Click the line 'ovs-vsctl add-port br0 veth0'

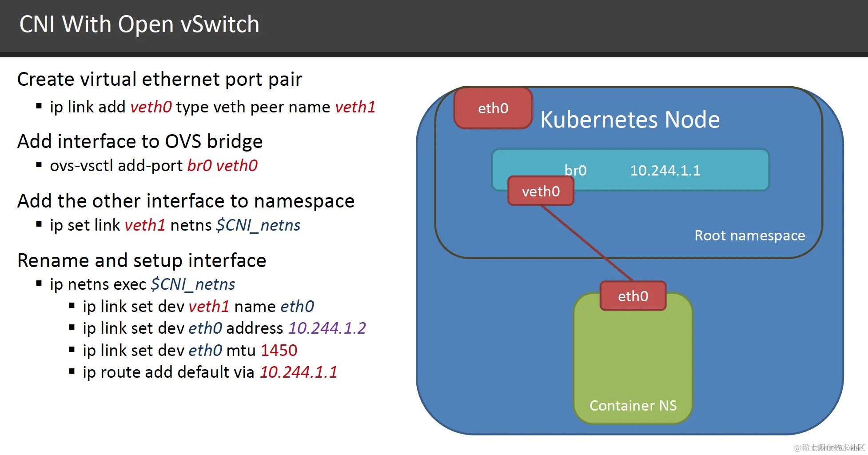click(154, 166)
